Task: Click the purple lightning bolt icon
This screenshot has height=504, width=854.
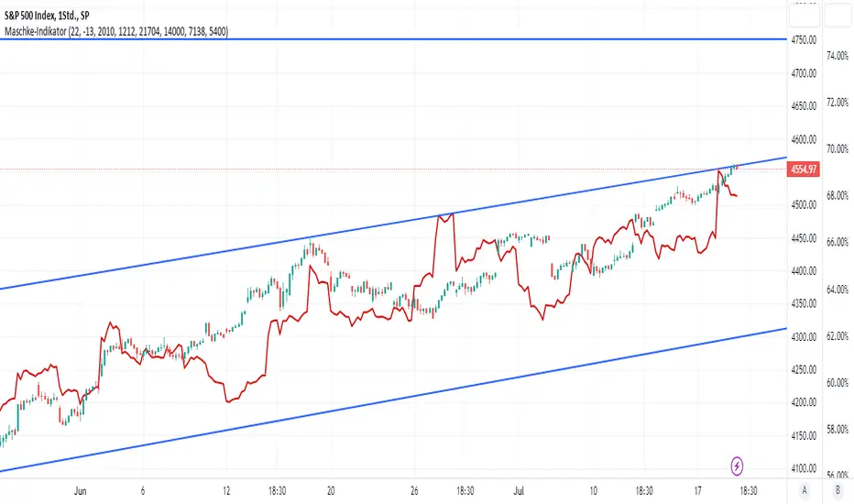Action: click(x=737, y=466)
